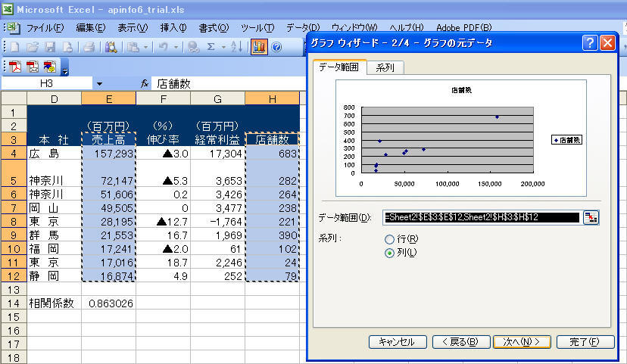Click the Save floppy disk icon
The image size is (627, 364).
click(49, 47)
